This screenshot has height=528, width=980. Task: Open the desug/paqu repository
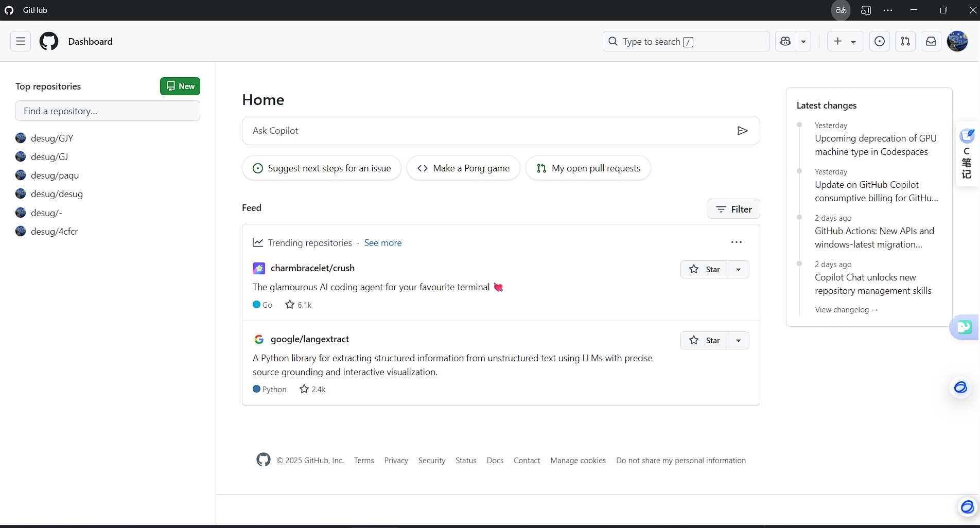[x=55, y=175]
